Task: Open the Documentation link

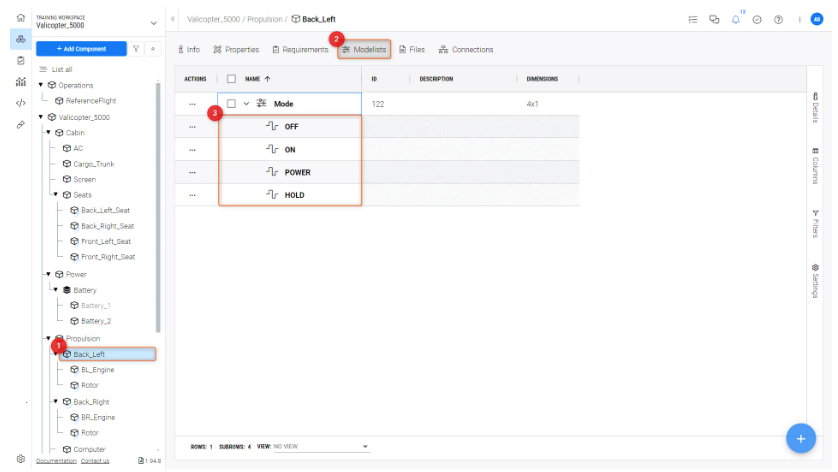Action: (56, 461)
